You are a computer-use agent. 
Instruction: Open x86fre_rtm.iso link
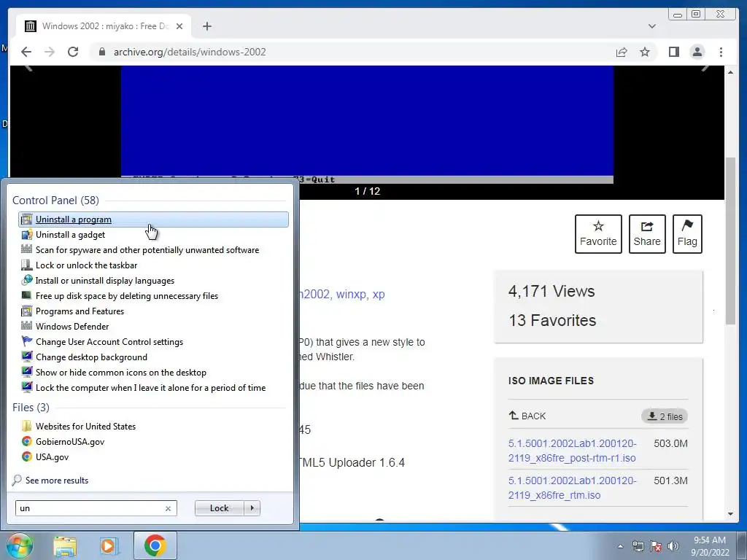572,488
